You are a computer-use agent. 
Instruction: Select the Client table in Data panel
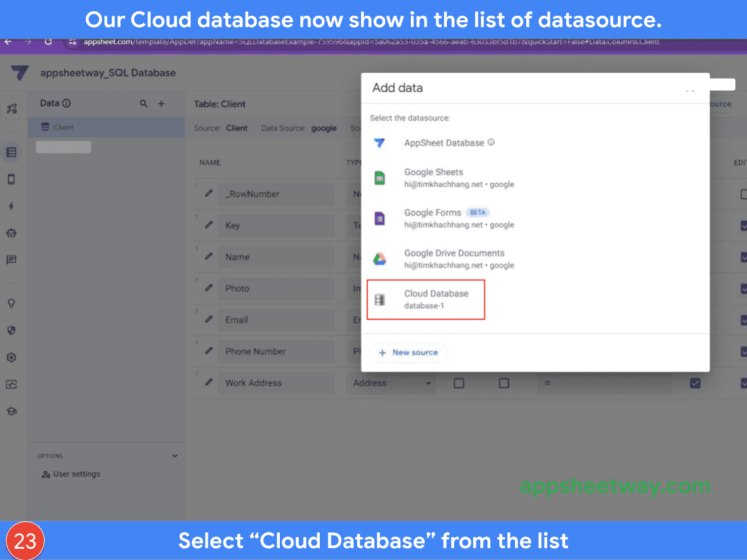click(x=64, y=127)
